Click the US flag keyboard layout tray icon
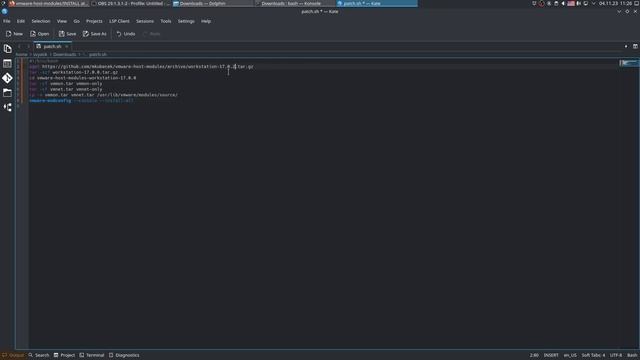This screenshot has width=640, height=360. click(x=571, y=3)
